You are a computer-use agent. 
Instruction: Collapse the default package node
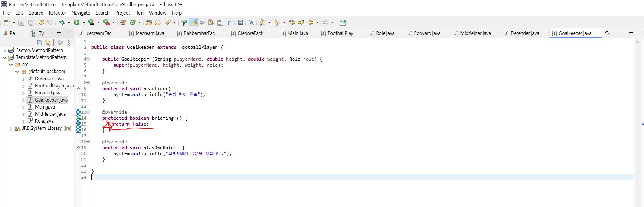(17, 72)
